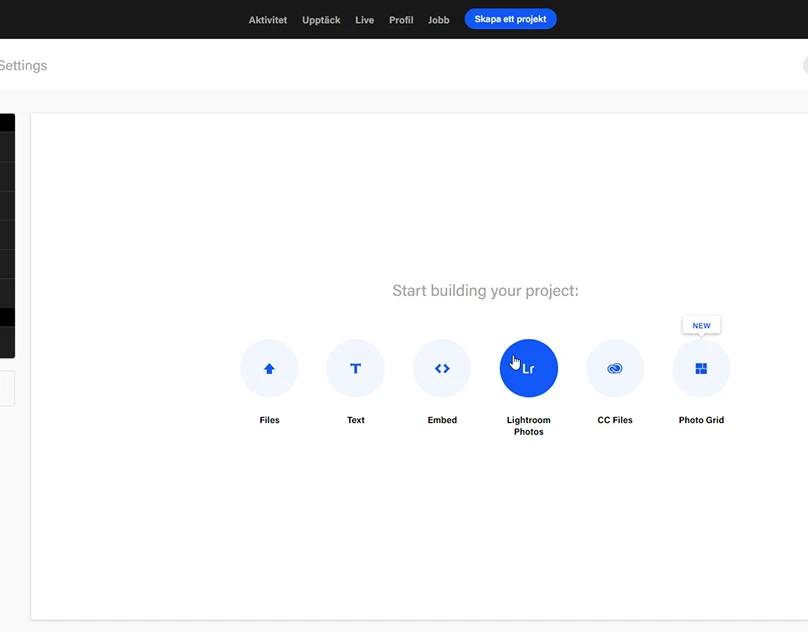Navigate to Profil page
Image resolution: width=808 pixels, height=632 pixels.
pos(401,20)
